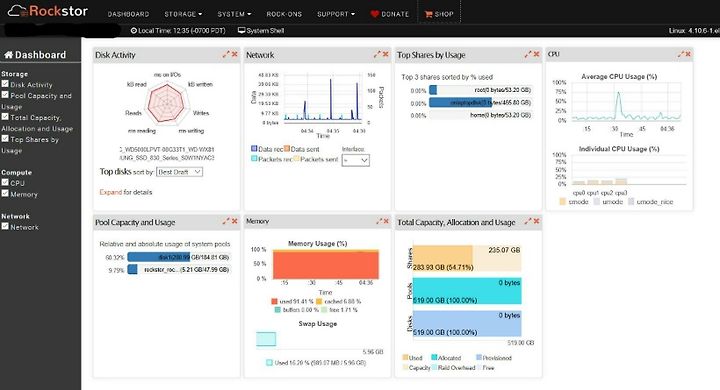Maximize the Disk Activity widget
This screenshot has width=720, height=390.
[226, 54]
